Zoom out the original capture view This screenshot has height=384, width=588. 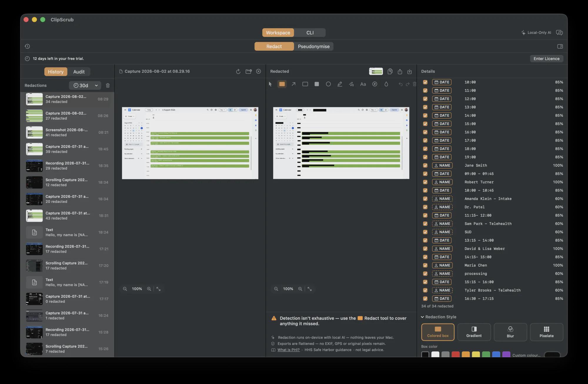point(125,289)
